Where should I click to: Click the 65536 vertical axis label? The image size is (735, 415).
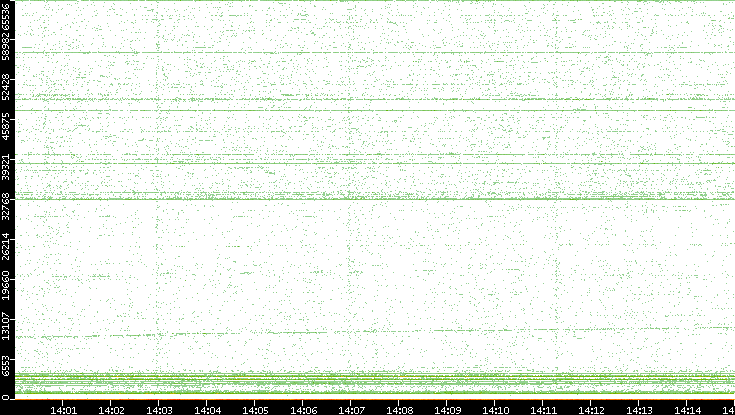click(6, 15)
